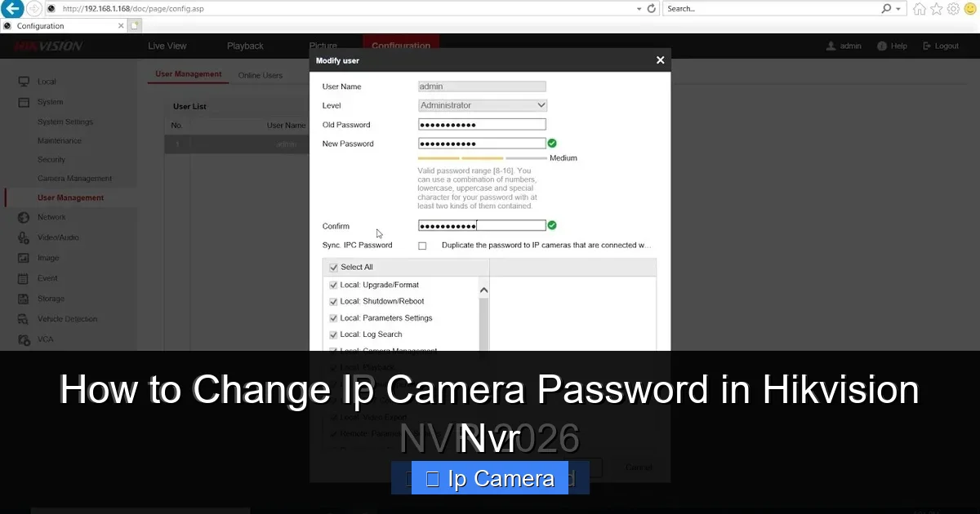980x514 pixels.
Task: Click the browser Search box
Action: point(772,9)
